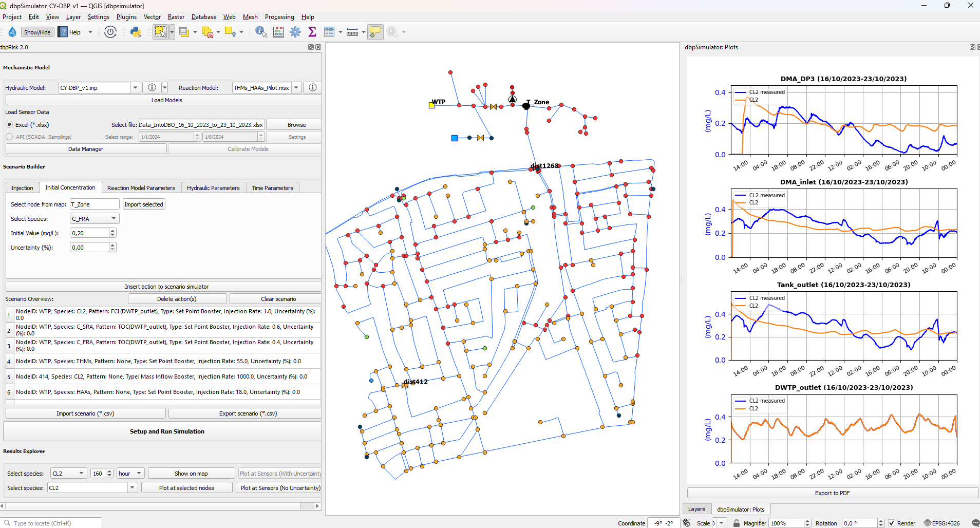Activate the Identify Features tool

tap(261, 32)
